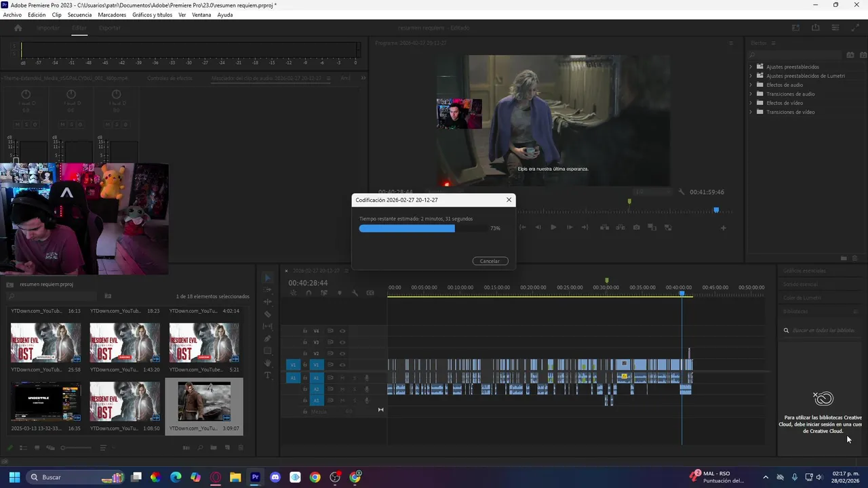Click Export Frame camera icon

[x=636, y=228]
